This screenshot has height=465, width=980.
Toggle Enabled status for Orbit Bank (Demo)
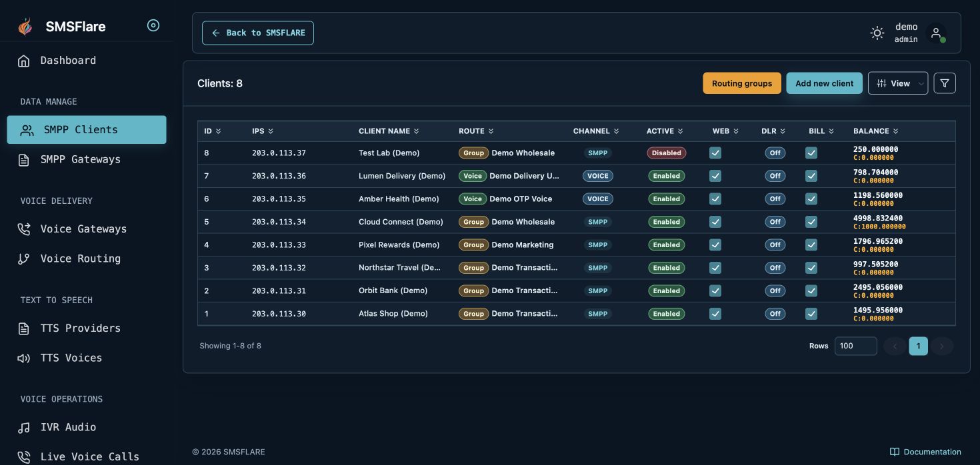click(667, 290)
